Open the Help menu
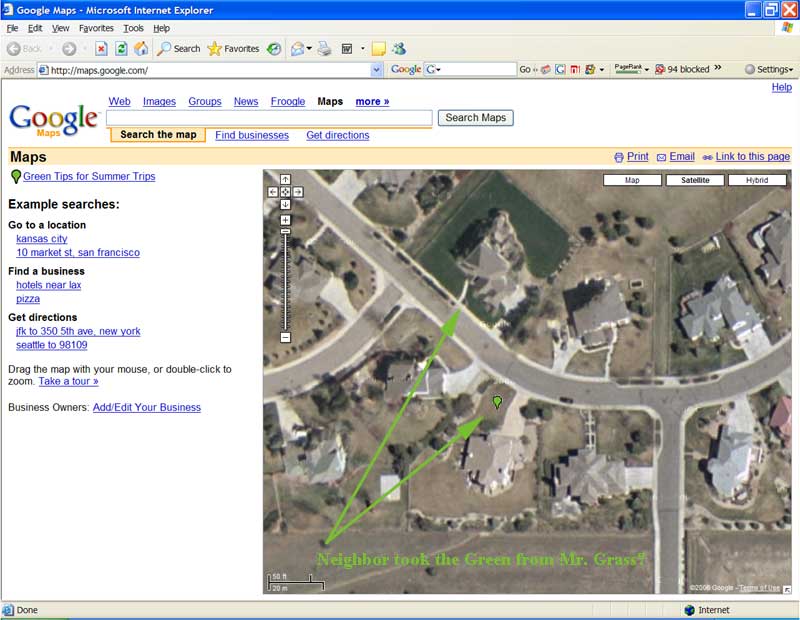The image size is (800, 620). (x=161, y=28)
